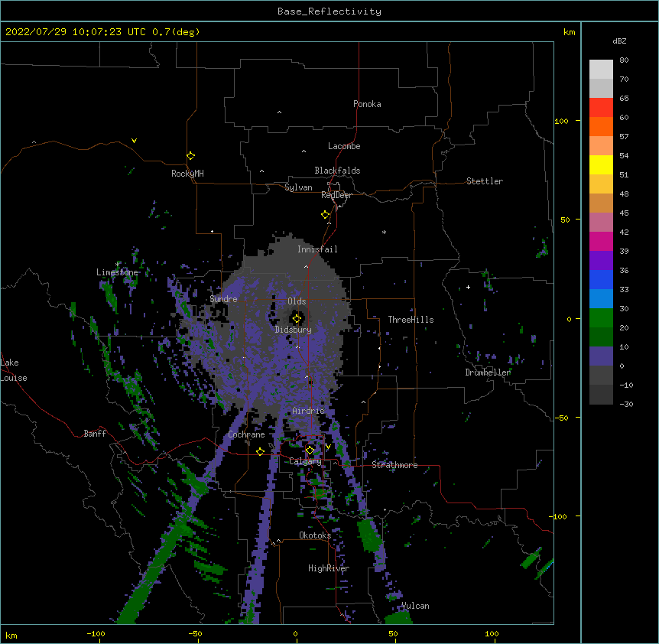This screenshot has width=659, height=644.
Task: Pick the dark orange 57-60 dBZ legend swatch
Action: click(x=601, y=126)
